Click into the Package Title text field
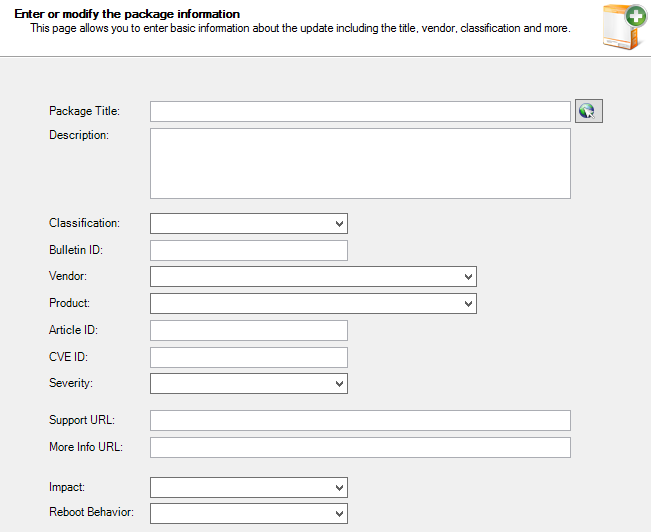 [x=360, y=111]
